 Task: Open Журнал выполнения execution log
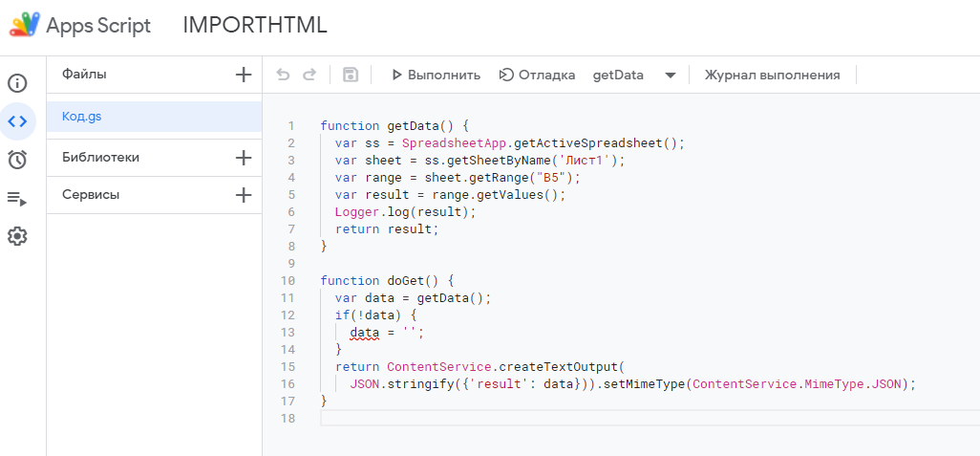[x=773, y=76]
